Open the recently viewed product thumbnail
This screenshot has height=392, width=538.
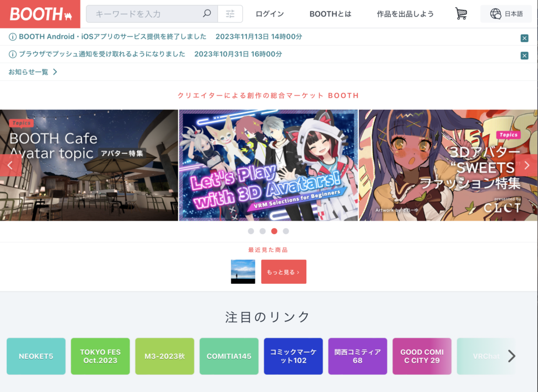(x=243, y=272)
